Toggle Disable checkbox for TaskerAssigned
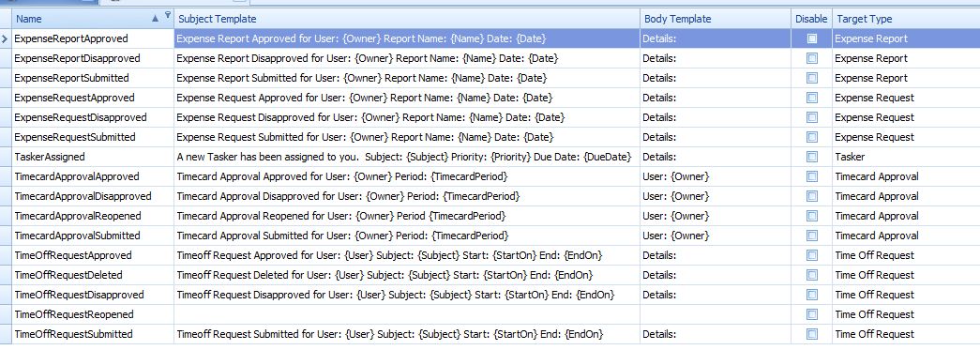The width and height of the screenshot is (980, 350). (811, 157)
